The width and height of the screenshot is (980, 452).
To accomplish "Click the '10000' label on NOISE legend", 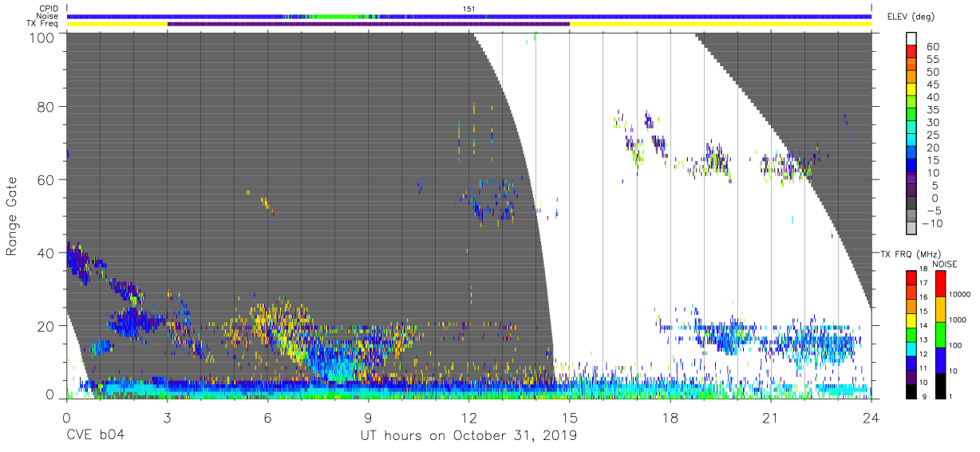I will coord(960,294).
